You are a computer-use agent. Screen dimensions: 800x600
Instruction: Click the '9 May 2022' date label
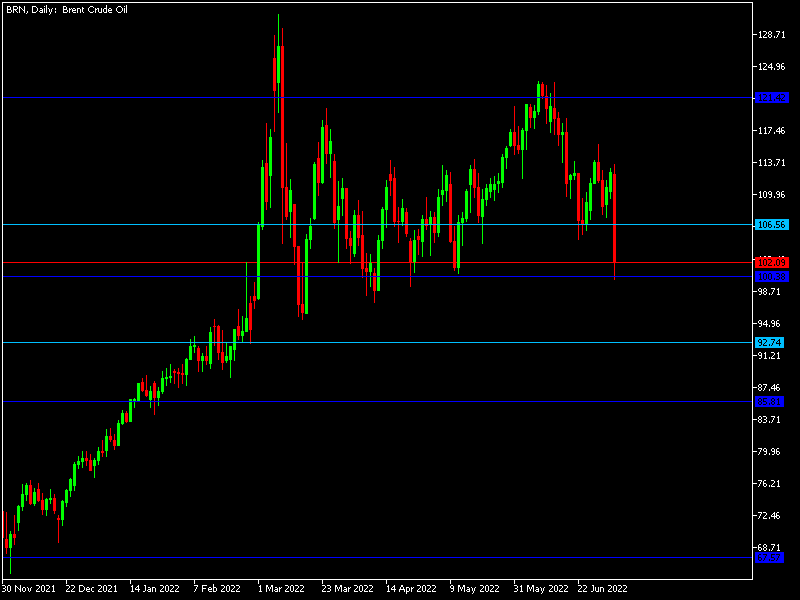(x=474, y=589)
